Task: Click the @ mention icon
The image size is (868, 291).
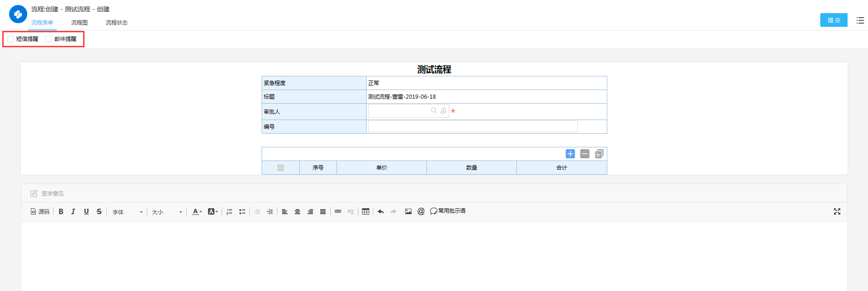Action: pyautogui.click(x=421, y=211)
